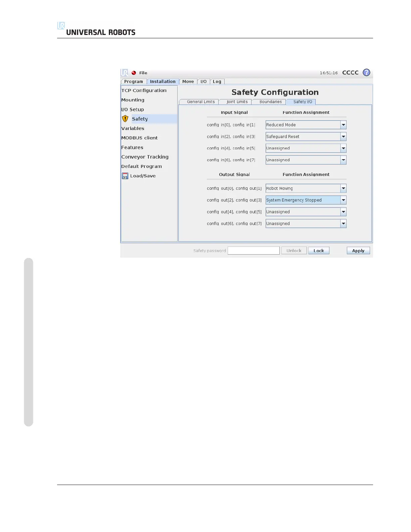Open Conveyor Tracking in the sidebar

[x=145, y=157]
